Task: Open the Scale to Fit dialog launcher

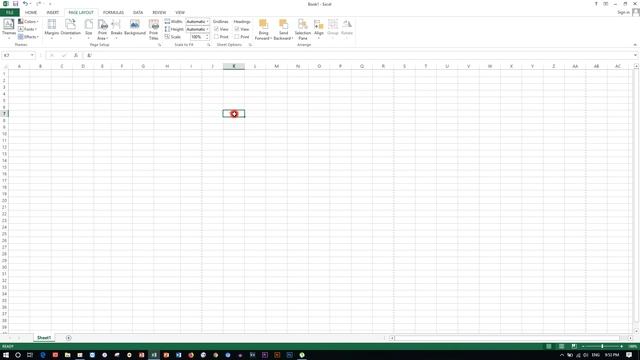Action: point(209,45)
